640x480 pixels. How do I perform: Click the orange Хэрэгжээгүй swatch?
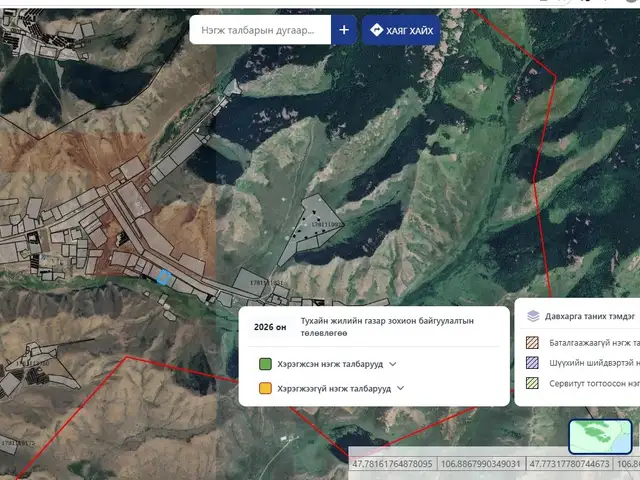tap(265, 388)
